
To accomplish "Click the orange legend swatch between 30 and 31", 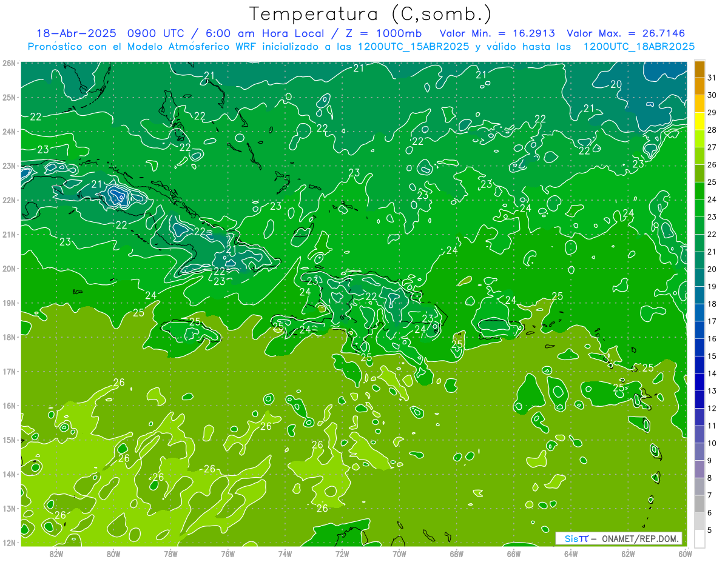I will pyautogui.click(x=699, y=87).
